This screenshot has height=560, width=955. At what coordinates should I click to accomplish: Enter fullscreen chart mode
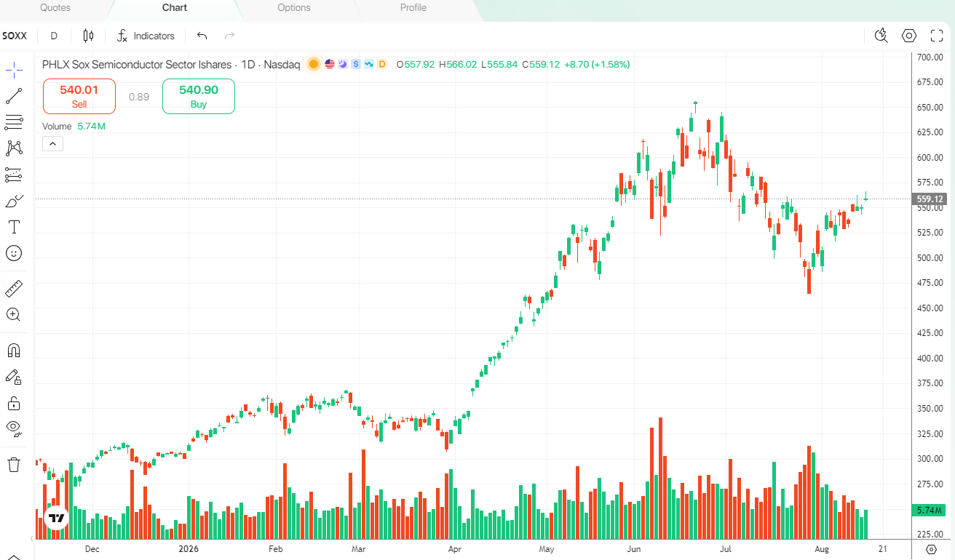click(937, 36)
